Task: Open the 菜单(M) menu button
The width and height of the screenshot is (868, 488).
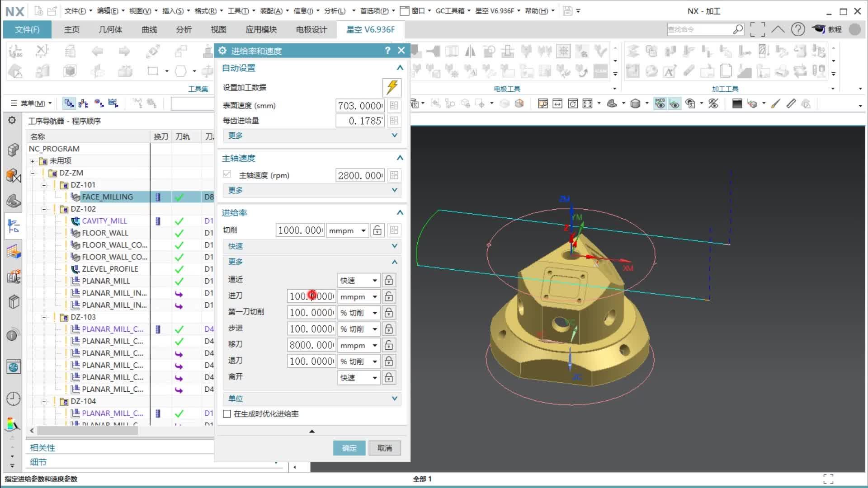Action: (31, 103)
